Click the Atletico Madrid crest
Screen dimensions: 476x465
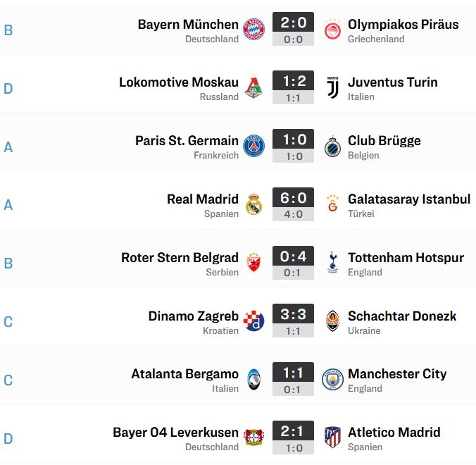tap(333, 438)
